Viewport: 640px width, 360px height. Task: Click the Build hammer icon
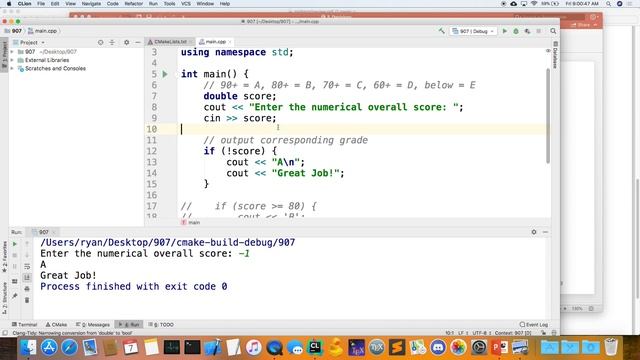[x=442, y=31]
